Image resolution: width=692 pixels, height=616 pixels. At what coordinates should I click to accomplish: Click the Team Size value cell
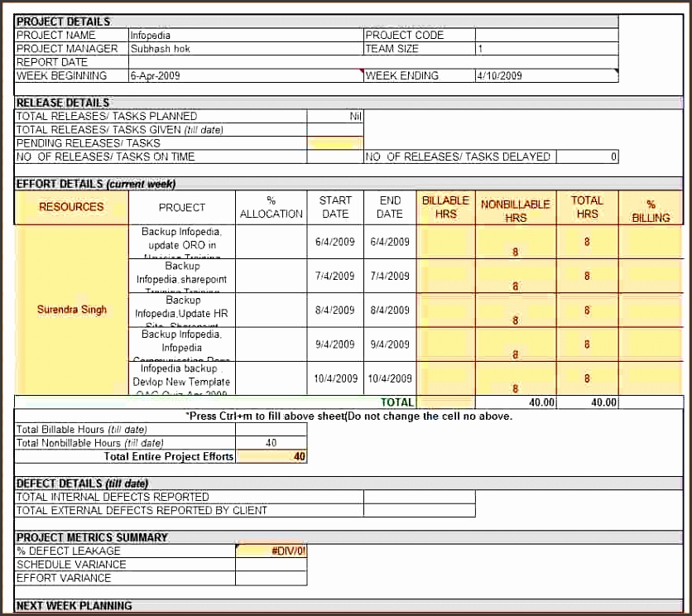click(x=547, y=49)
